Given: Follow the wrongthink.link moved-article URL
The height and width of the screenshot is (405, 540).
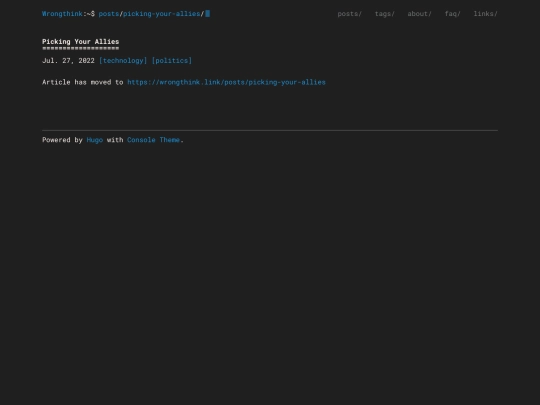Looking at the screenshot, I should pos(226,82).
